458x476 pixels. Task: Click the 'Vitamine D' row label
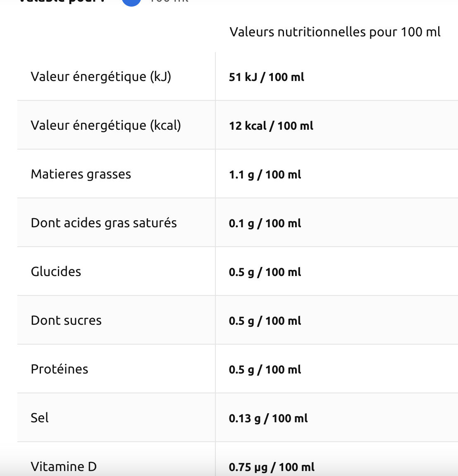[64, 467]
